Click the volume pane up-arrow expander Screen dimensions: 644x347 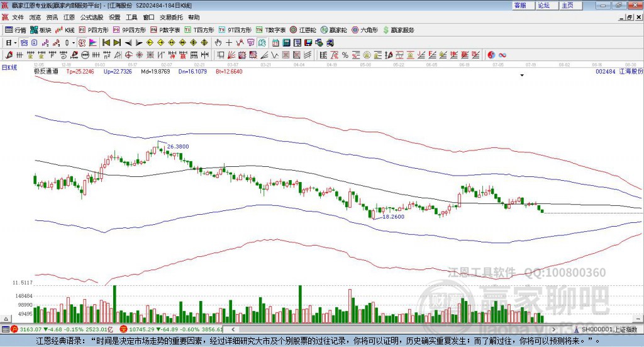click(x=6, y=319)
